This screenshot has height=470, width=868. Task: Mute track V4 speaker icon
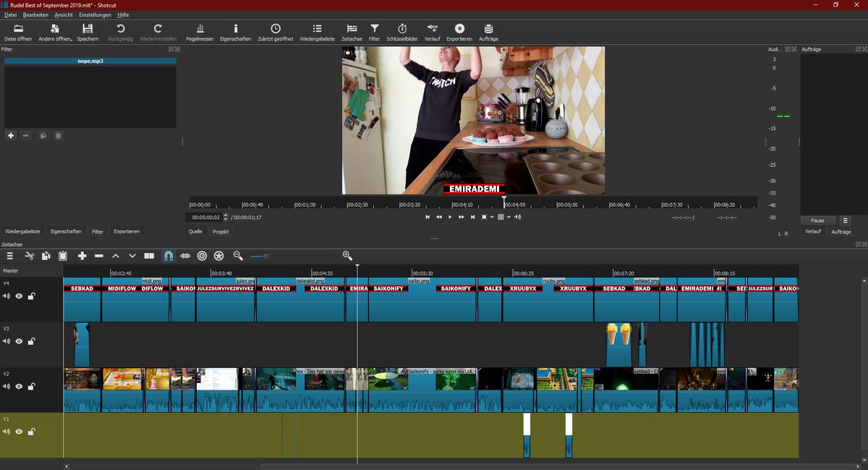[x=7, y=296]
